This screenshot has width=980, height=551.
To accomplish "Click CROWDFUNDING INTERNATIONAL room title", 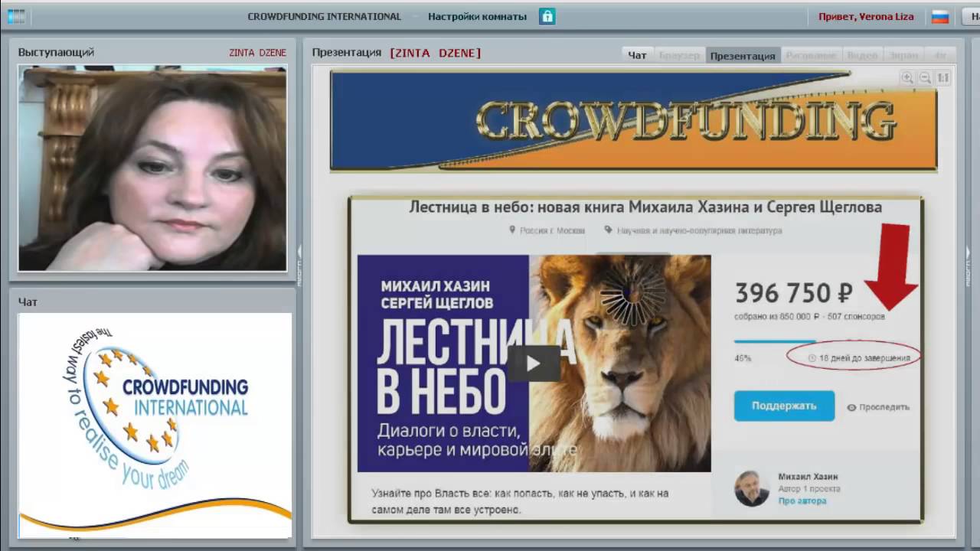I will [x=324, y=16].
